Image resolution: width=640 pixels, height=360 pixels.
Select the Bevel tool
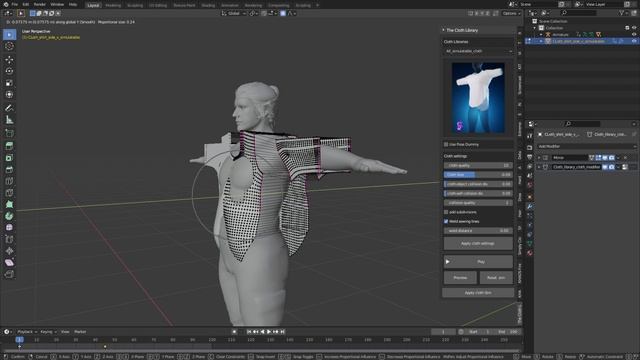[x=9, y=169]
